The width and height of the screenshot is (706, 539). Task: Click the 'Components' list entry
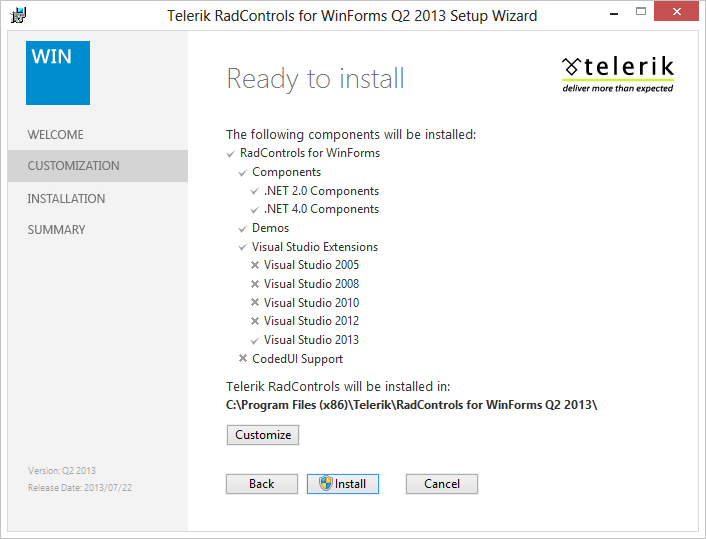286,172
